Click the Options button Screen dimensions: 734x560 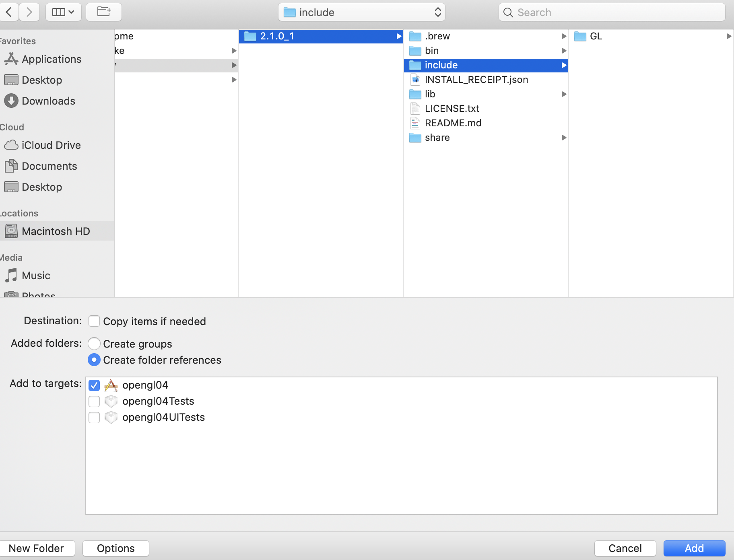coord(115,548)
